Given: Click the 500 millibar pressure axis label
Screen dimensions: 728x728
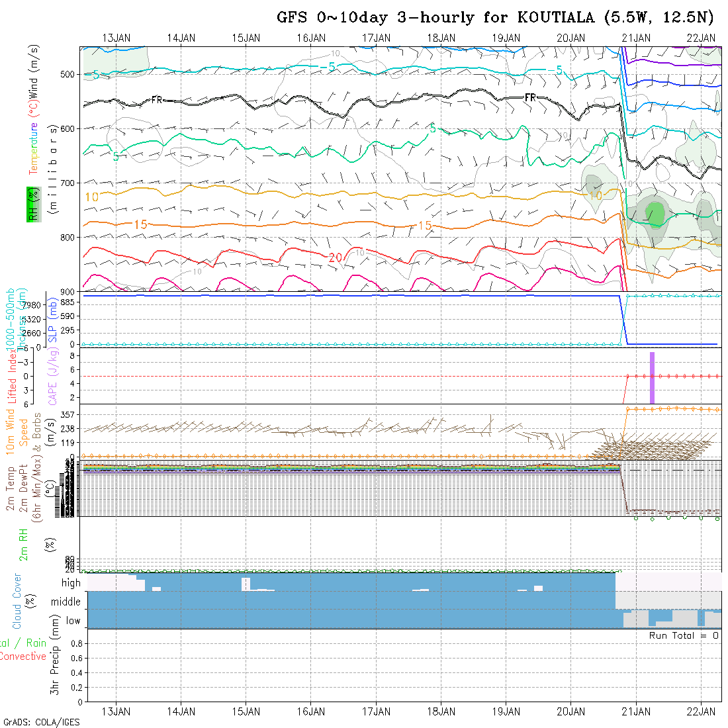Looking at the screenshot, I should (69, 75).
